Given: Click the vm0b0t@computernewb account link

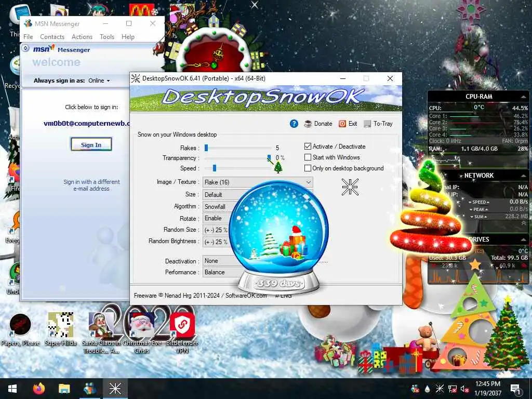Looking at the screenshot, I should tap(87, 124).
